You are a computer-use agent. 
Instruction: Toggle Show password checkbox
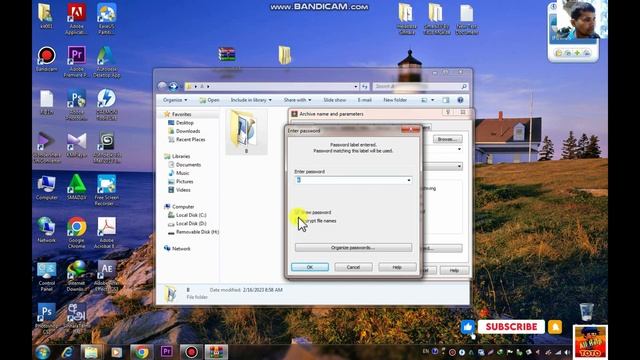coord(298,212)
